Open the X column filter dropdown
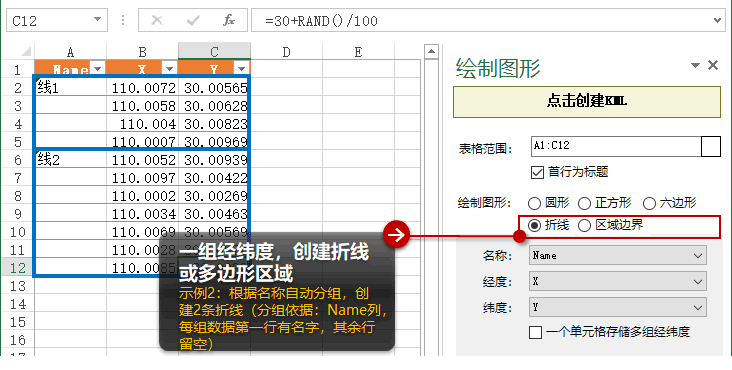The image size is (732, 370). click(169, 70)
